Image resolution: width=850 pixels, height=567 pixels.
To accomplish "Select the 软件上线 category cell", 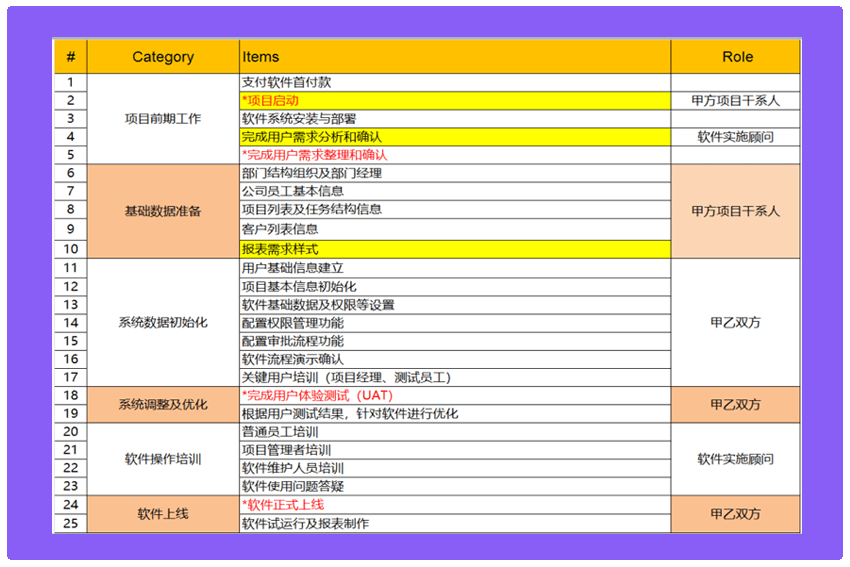I will pos(163,514).
